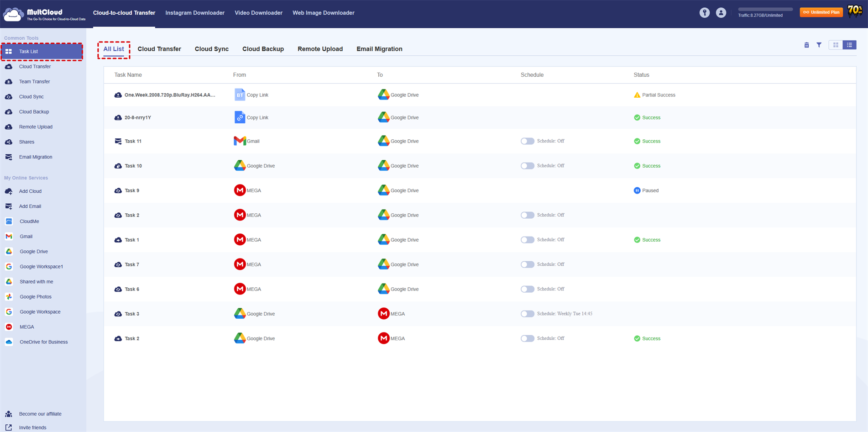Toggle the Weekly Tue 14:45 schedule for Task 3
The width and height of the screenshot is (868, 432).
527,314
